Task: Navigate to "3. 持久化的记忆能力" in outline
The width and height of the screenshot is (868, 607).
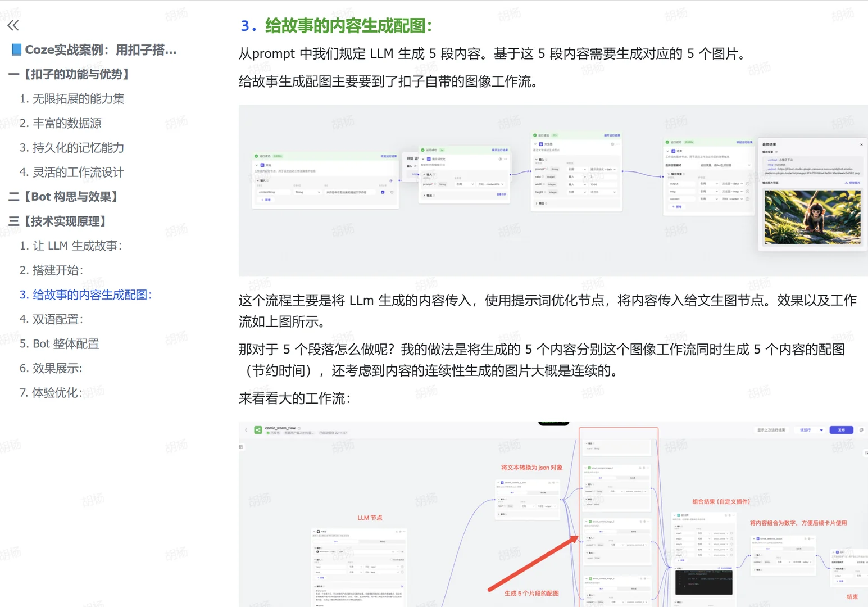Action: coord(72,148)
